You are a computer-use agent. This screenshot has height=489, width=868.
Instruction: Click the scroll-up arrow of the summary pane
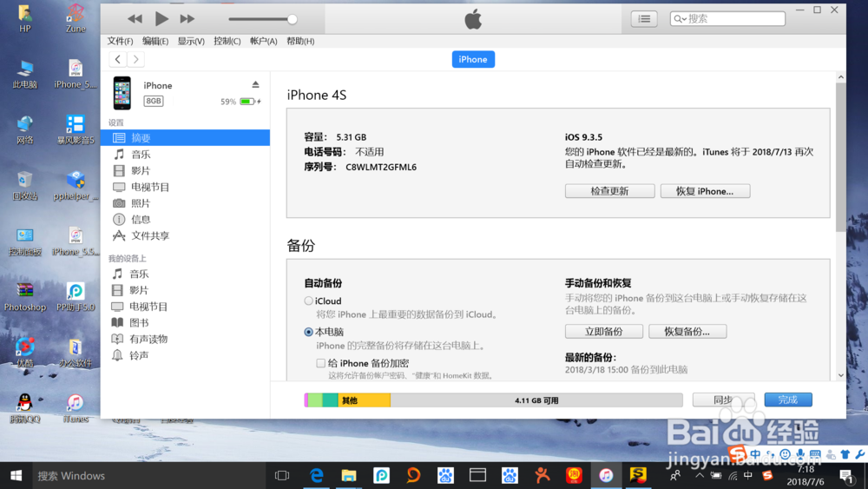tap(841, 77)
